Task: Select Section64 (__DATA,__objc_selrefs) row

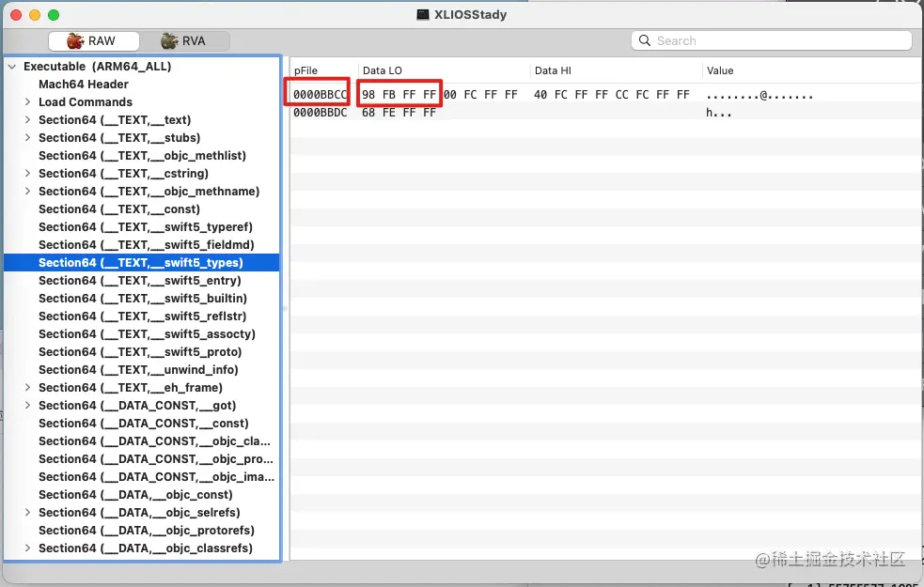Action: [142, 512]
